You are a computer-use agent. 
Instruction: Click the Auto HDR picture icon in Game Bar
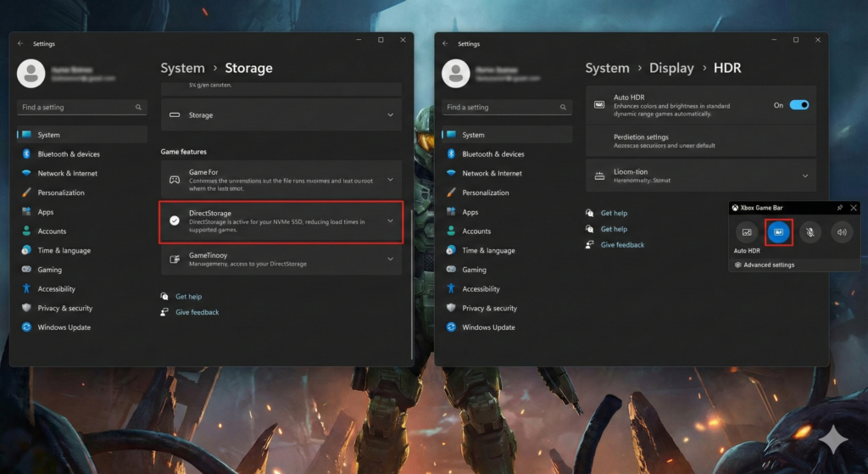pos(747,231)
